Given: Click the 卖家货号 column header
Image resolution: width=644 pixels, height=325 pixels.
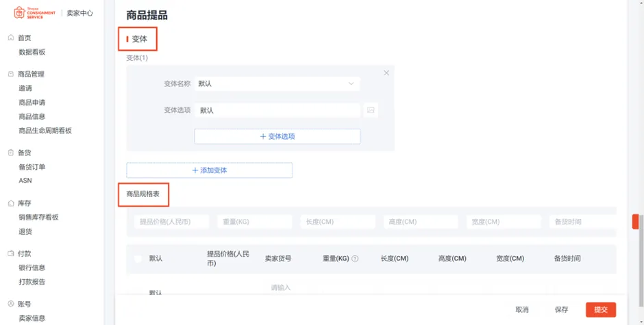Looking at the screenshot, I should tap(278, 259).
